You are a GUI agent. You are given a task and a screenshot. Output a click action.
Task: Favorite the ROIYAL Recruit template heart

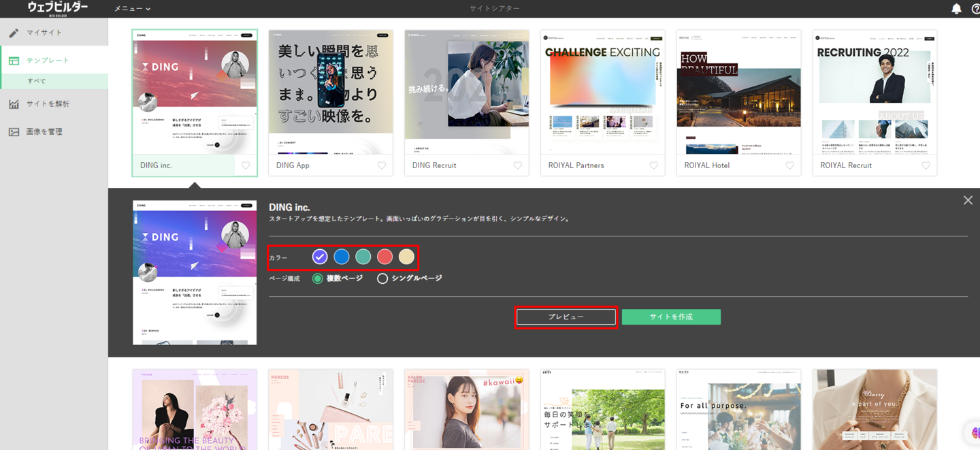(x=926, y=165)
